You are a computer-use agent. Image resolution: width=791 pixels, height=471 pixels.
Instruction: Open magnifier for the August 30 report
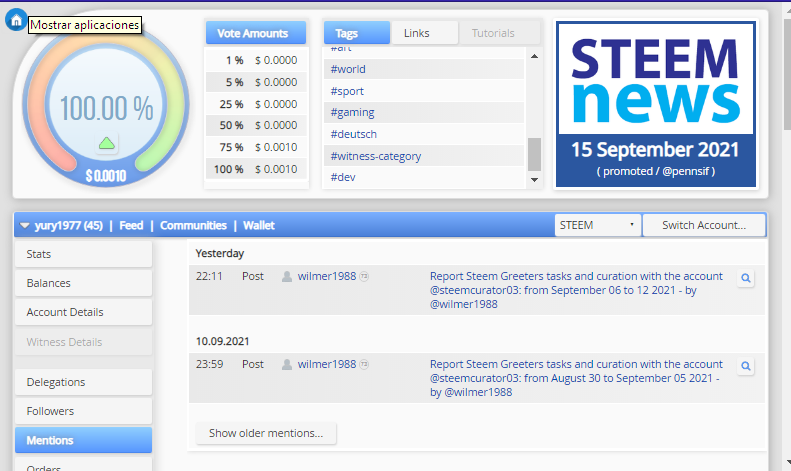point(746,366)
